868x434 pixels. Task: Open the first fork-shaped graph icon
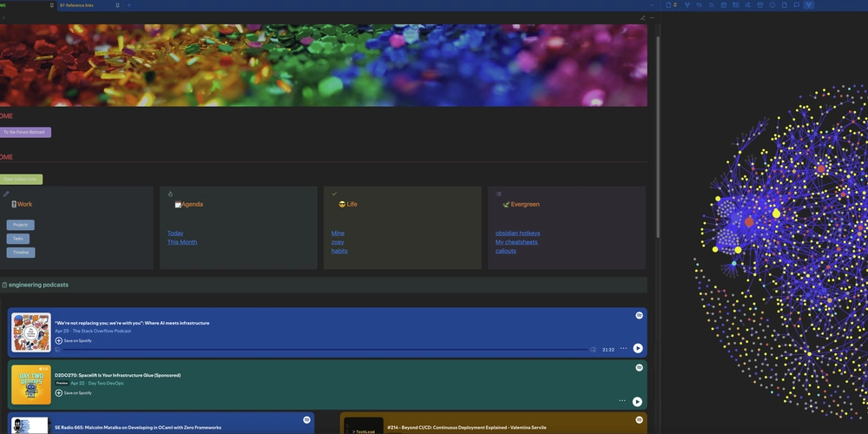point(687,5)
